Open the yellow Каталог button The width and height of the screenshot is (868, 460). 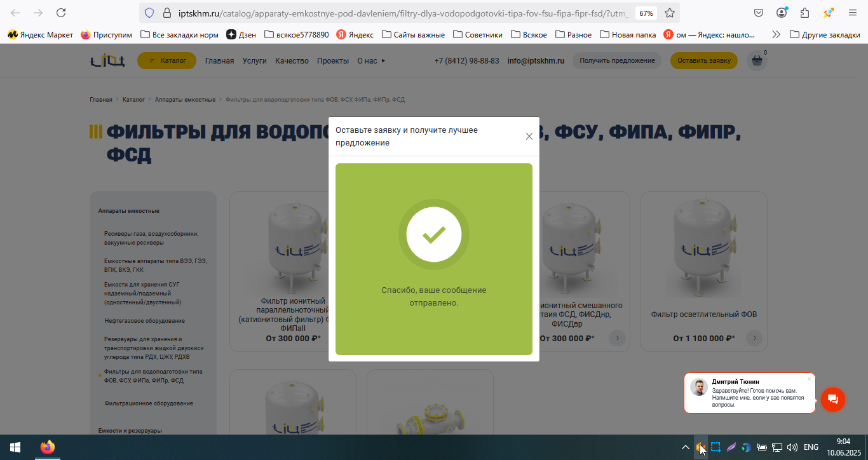tap(166, 60)
